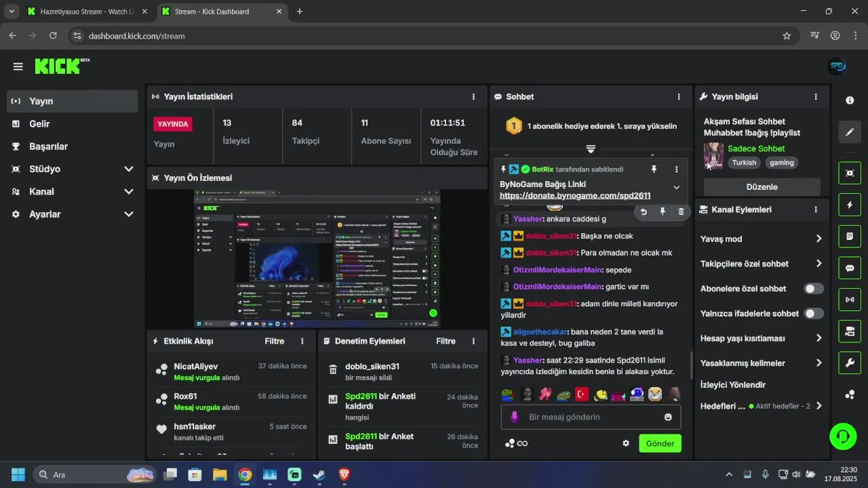The image size is (868, 488).
Task: Toggle the chat bubble panel icon
Action: click(x=850, y=268)
